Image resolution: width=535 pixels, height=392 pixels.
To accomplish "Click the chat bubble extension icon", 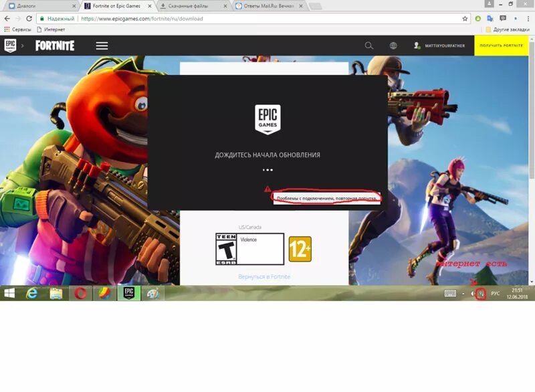I will coord(503,19).
